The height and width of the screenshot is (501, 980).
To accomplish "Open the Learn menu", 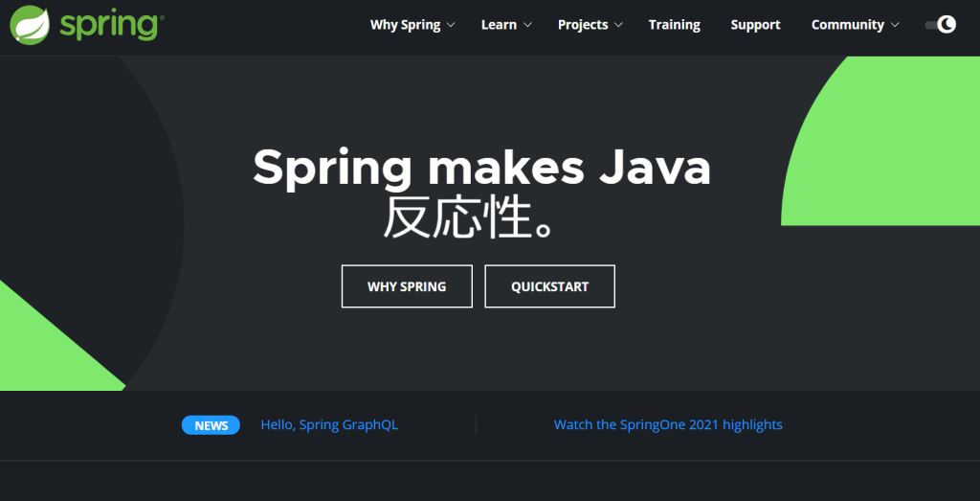I will [499, 25].
